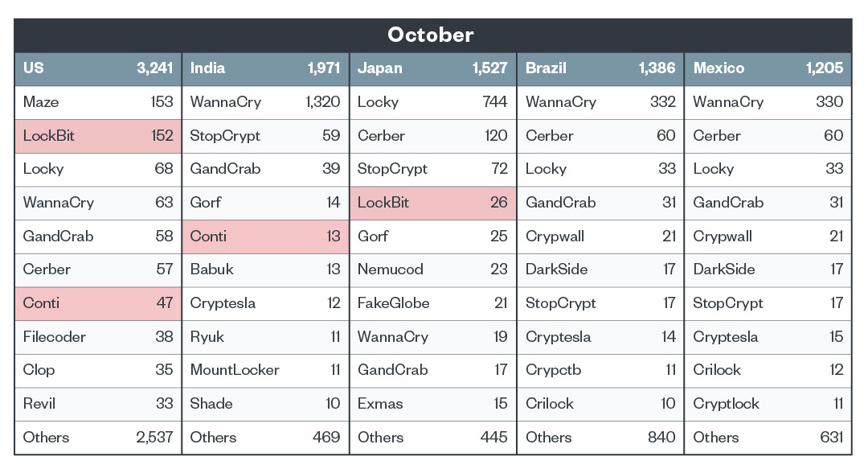868x469 pixels.
Task: Select the Babuk row in India column
Action: (265, 269)
